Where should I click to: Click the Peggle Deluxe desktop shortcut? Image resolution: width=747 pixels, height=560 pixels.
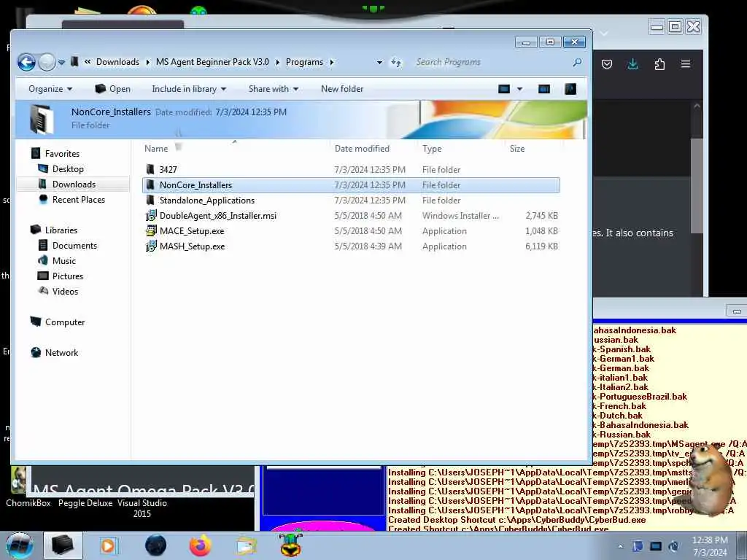[85, 503]
